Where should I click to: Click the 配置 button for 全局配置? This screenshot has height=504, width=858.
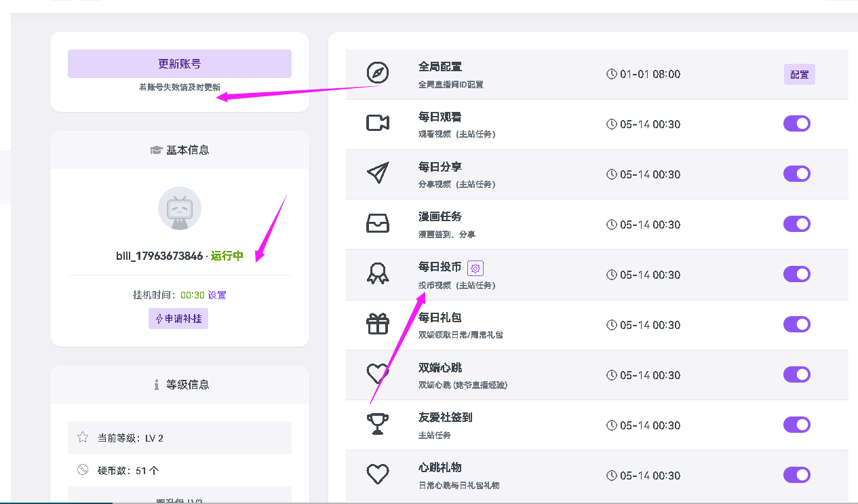[800, 75]
